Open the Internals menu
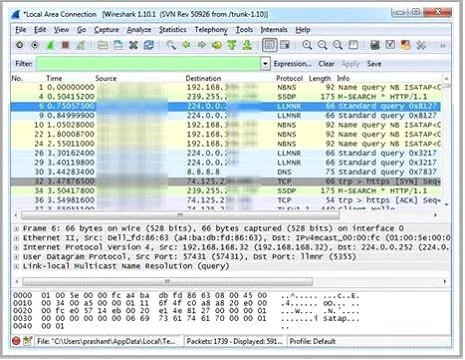 click(274, 30)
